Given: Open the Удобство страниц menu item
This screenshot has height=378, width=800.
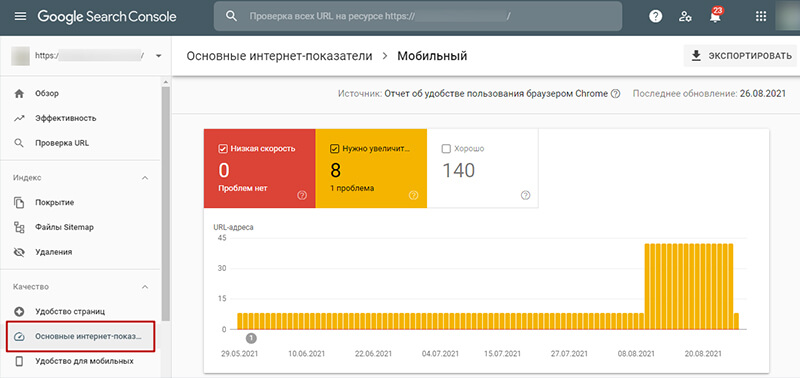Looking at the screenshot, I should (x=81, y=312).
